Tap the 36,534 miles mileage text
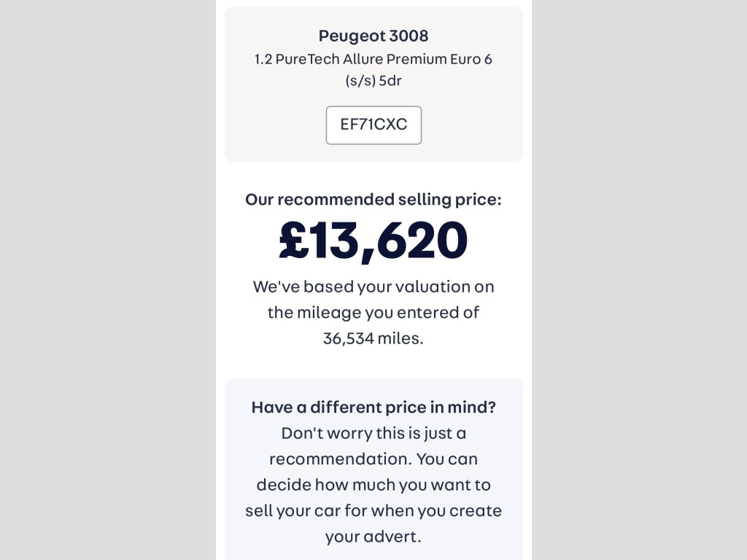This screenshot has width=747, height=560. pyautogui.click(x=373, y=338)
